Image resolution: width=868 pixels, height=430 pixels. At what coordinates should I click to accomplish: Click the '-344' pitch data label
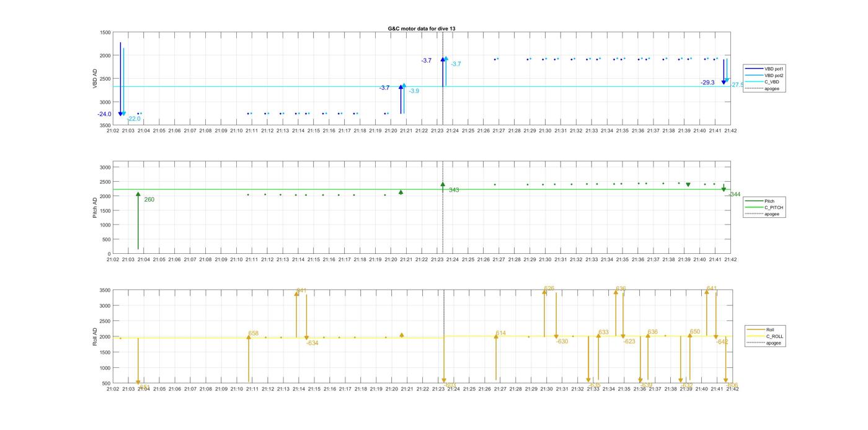coord(735,195)
